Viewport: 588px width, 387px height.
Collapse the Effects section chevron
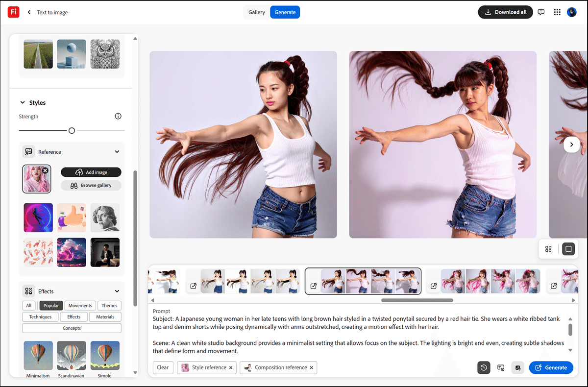coord(117,291)
